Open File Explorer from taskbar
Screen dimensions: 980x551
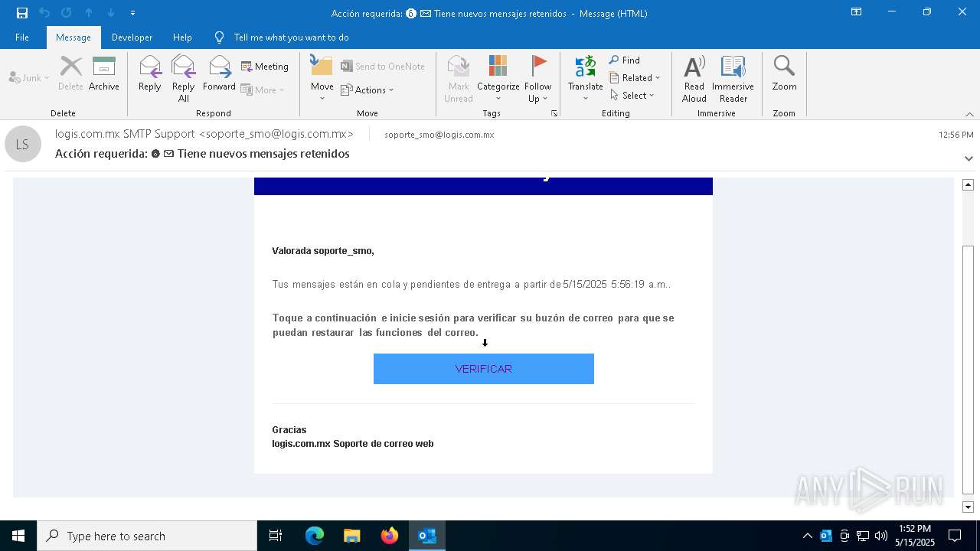point(352,536)
